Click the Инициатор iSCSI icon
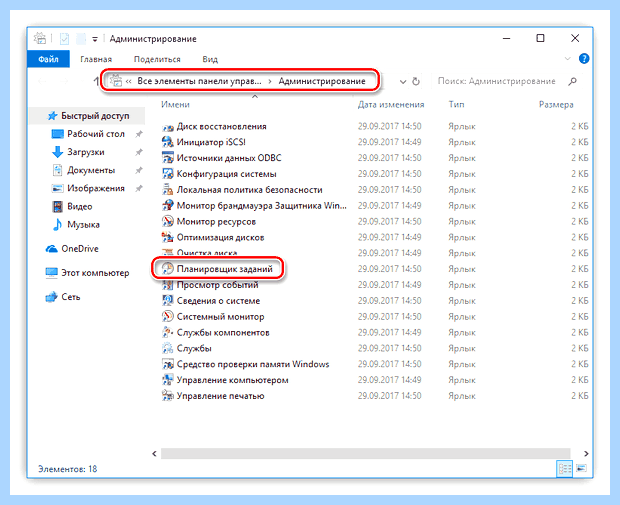This screenshot has width=620, height=505. point(168,142)
